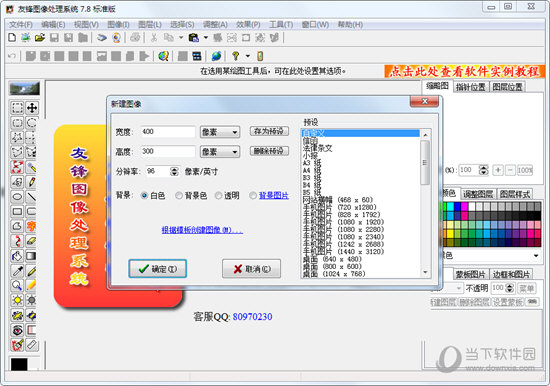The width and height of the screenshot is (550, 386).
Task: Open the 效果(P) menu
Action: [x=248, y=25]
